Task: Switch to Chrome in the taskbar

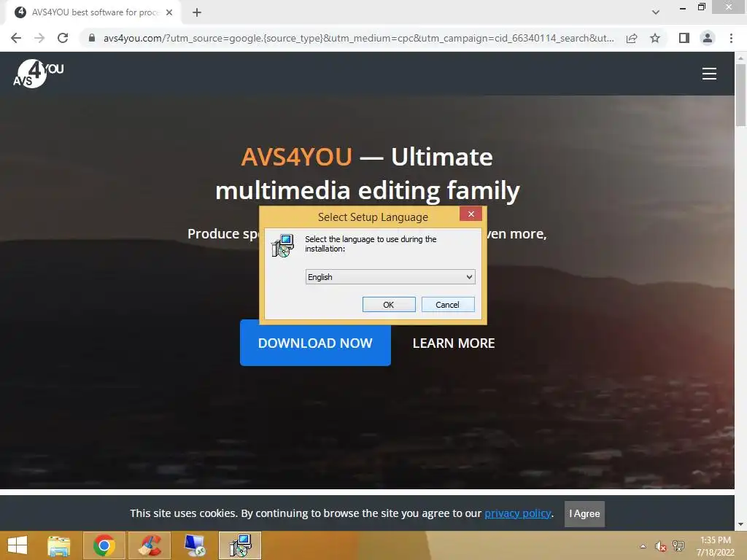Action: (104, 545)
